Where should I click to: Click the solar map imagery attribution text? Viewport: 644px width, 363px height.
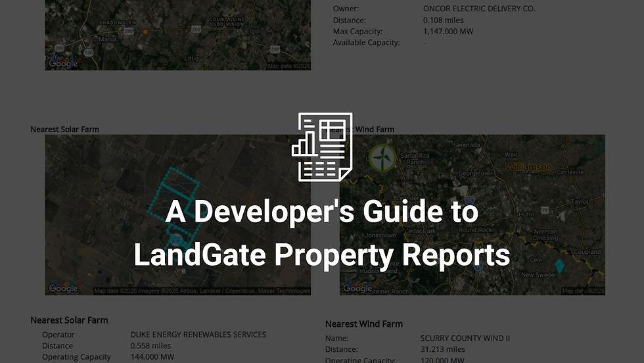202,291
